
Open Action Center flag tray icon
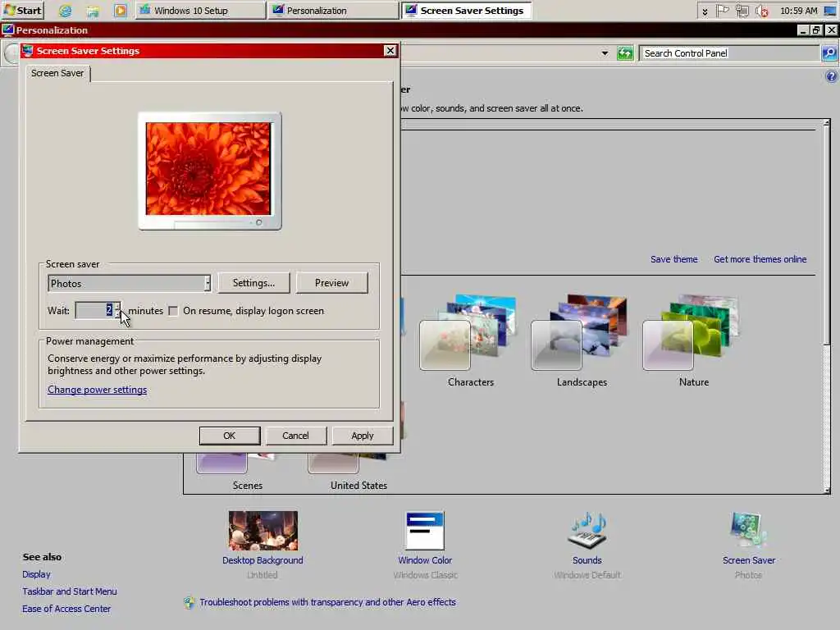(x=723, y=11)
